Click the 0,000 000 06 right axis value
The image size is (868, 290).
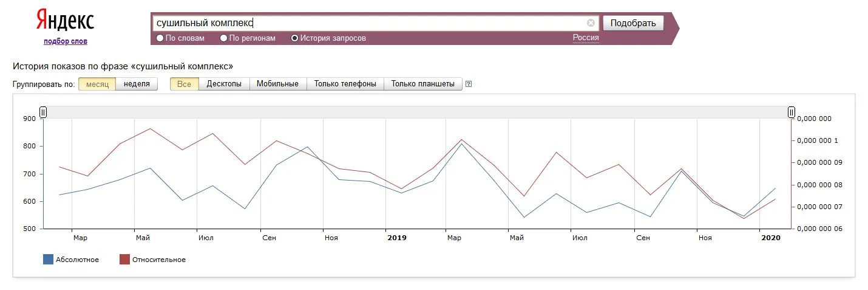(819, 229)
